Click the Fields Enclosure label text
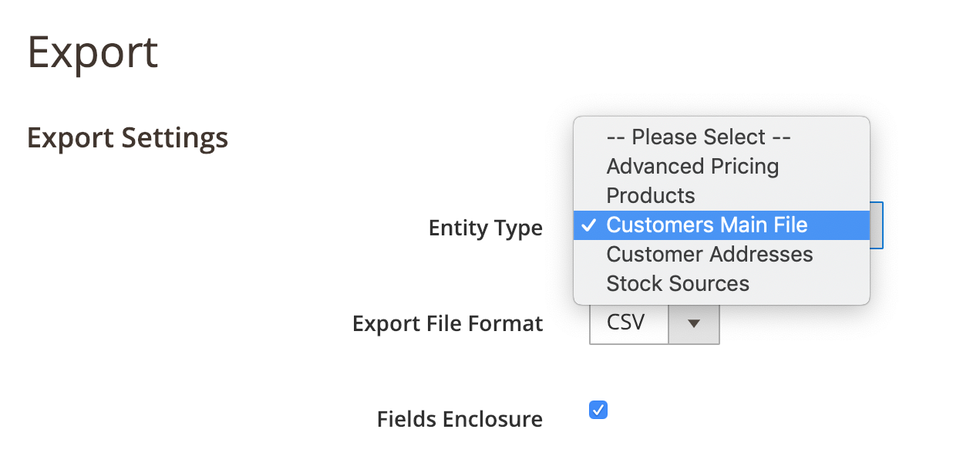Viewport: 980px width, 453px height. pyautogui.click(x=460, y=419)
